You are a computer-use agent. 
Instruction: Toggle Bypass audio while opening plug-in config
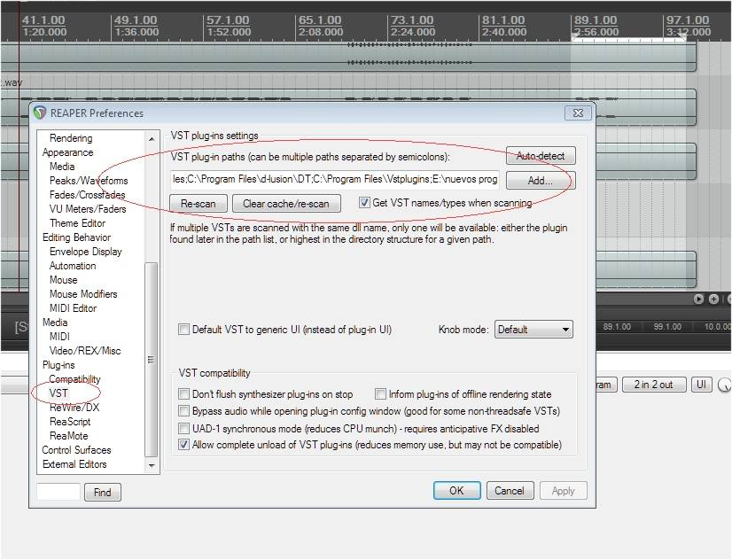coord(184,410)
